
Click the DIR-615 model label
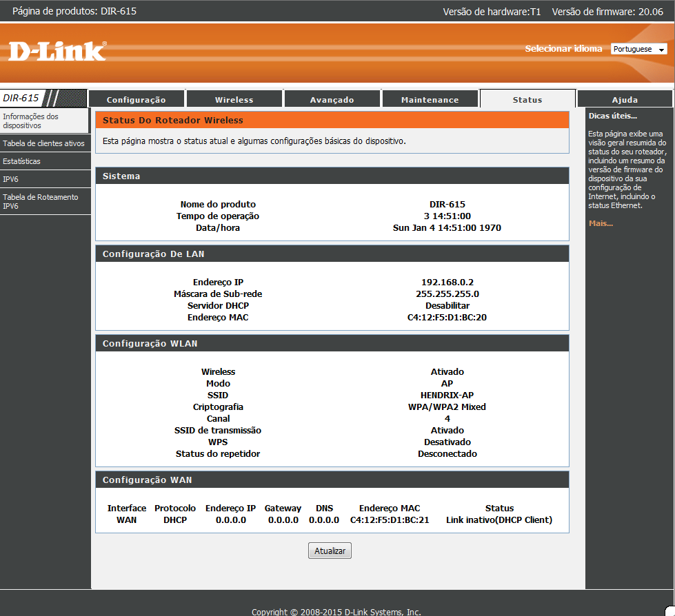click(x=21, y=98)
